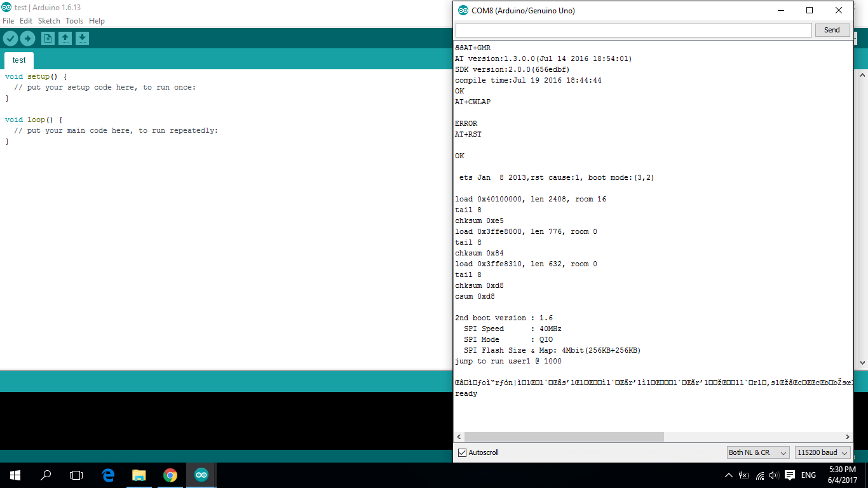Show hidden system tray icons chevron
The image size is (868, 488).
[x=728, y=475]
